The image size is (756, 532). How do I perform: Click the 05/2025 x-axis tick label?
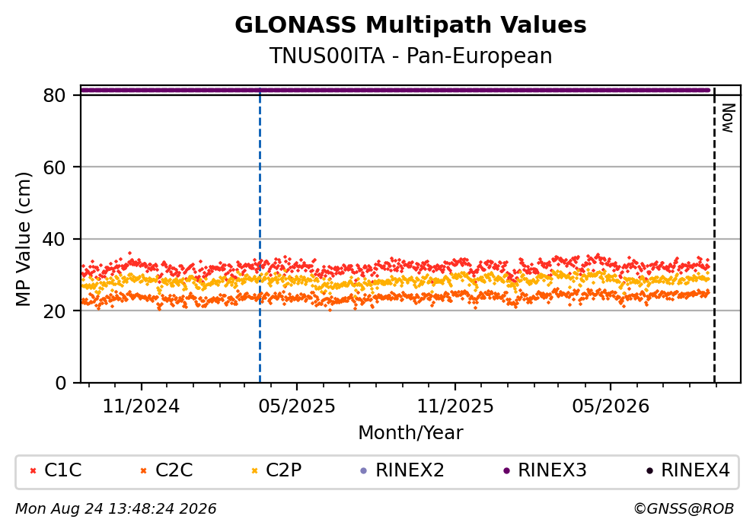(296, 406)
